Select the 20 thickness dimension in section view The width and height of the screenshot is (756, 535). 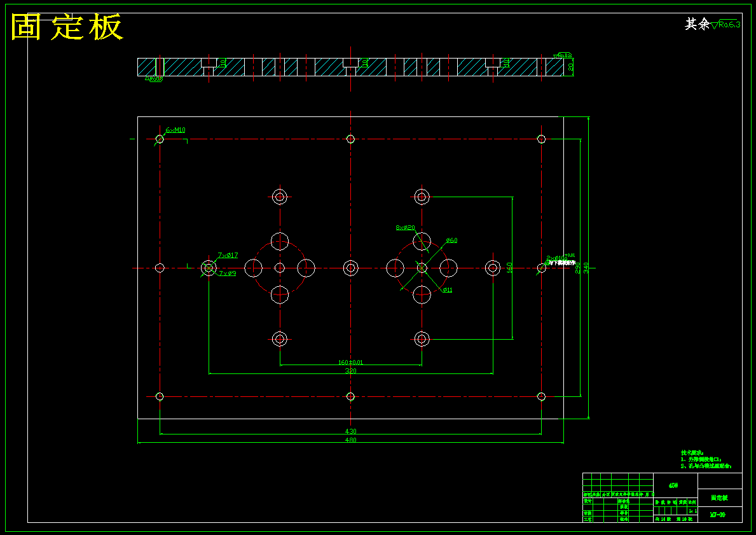tap(571, 67)
